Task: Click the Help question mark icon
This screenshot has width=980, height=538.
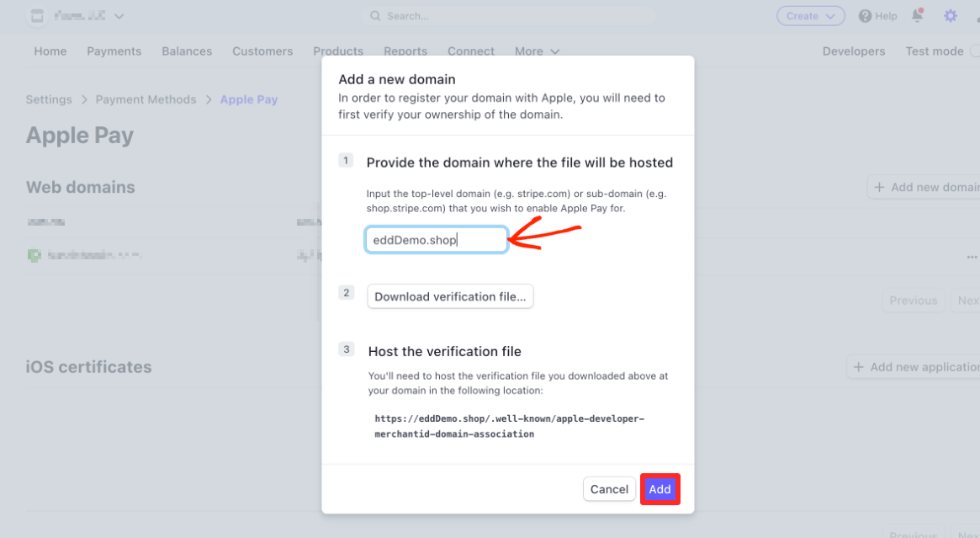Action: point(865,16)
